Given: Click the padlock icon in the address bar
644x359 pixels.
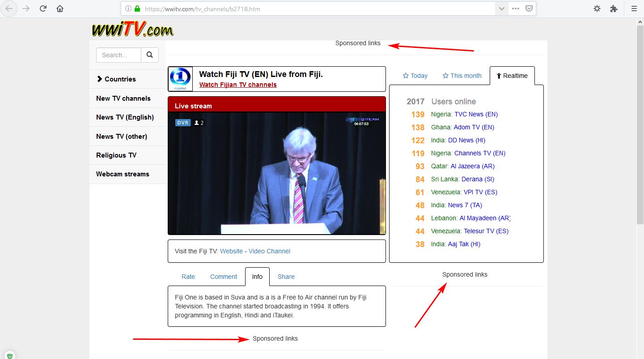Looking at the screenshot, I should click(137, 9).
